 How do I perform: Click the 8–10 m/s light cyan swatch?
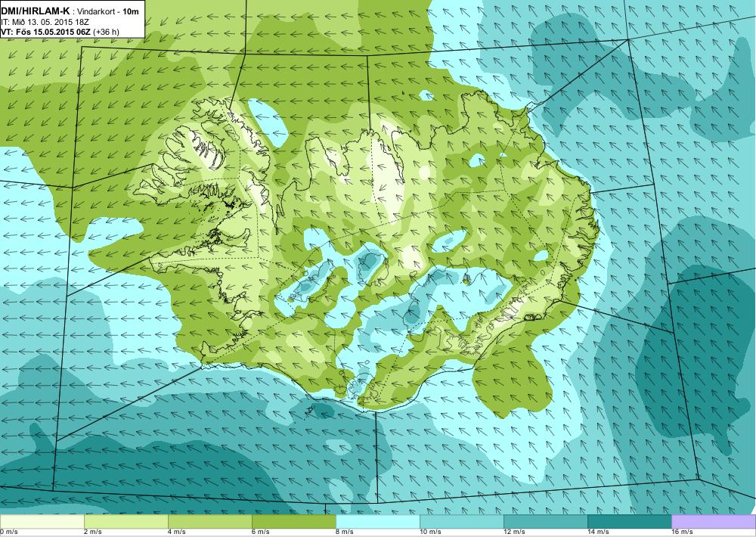(378, 522)
